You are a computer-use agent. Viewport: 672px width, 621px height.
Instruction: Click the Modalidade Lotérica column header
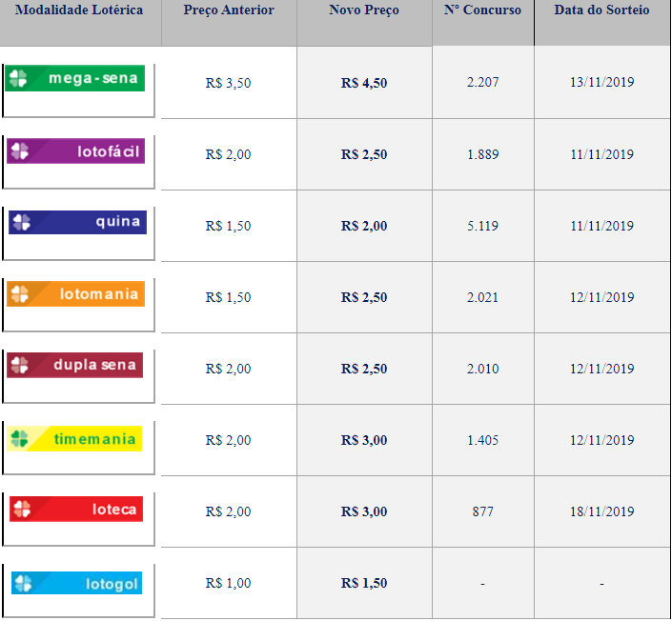pyautogui.click(x=79, y=10)
